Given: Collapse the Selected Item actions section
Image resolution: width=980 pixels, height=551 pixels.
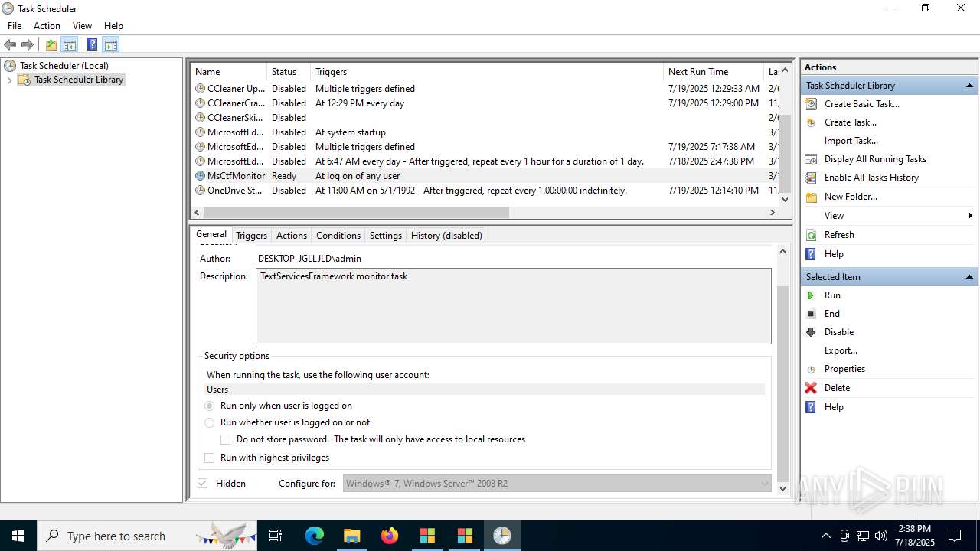Looking at the screenshot, I should (x=969, y=277).
